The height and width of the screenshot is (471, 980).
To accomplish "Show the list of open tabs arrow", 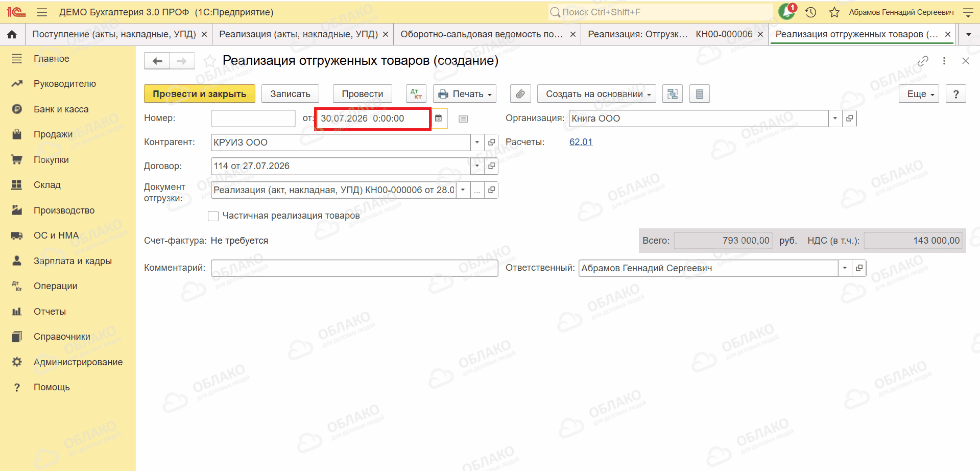I will pos(968,35).
